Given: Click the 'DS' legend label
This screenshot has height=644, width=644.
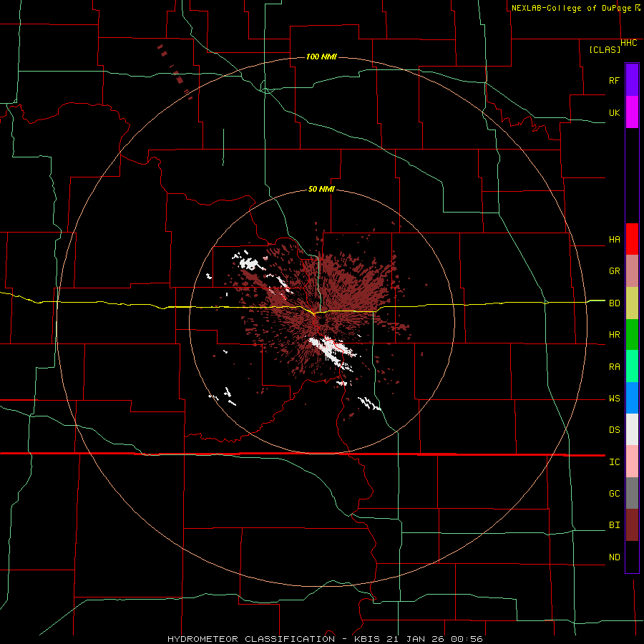Looking at the screenshot, I should (614, 430).
